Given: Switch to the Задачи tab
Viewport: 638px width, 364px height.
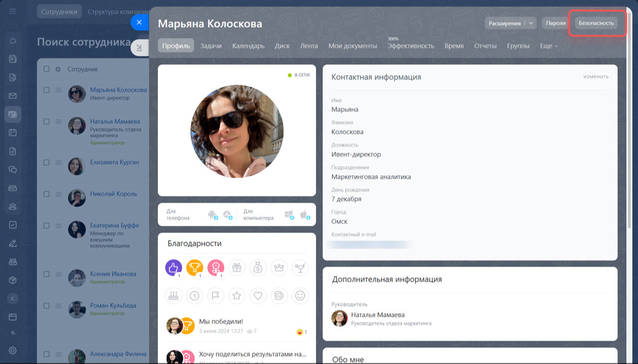Looking at the screenshot, I should click(211, 46).
